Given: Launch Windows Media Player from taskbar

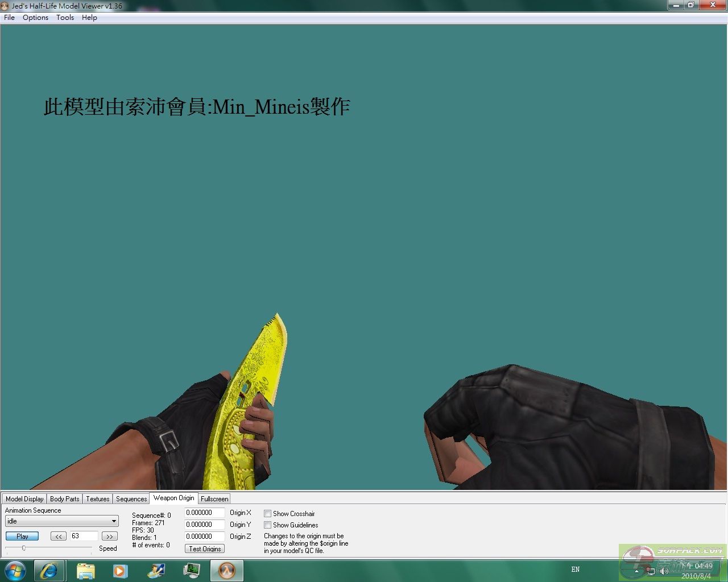Looking at the screenshot, I should coord(120,571).
